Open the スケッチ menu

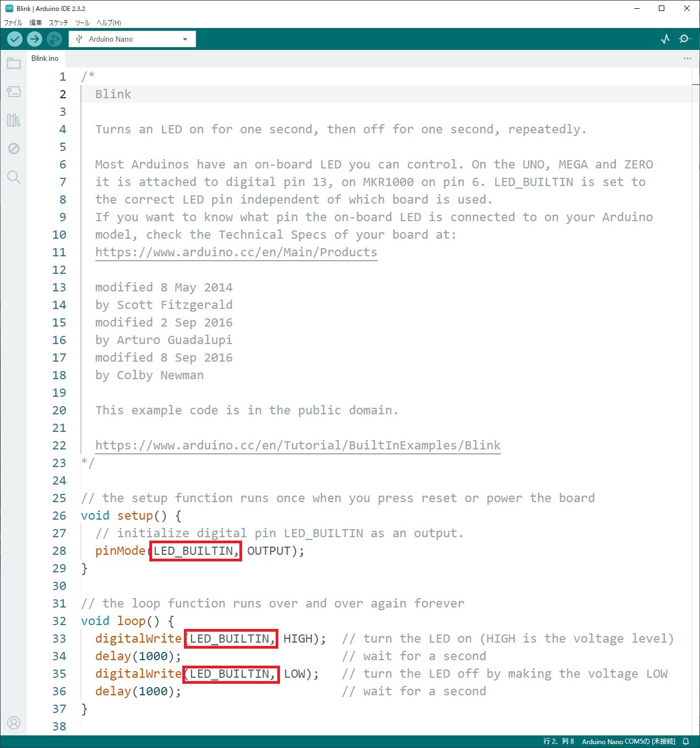coord(58,23)
